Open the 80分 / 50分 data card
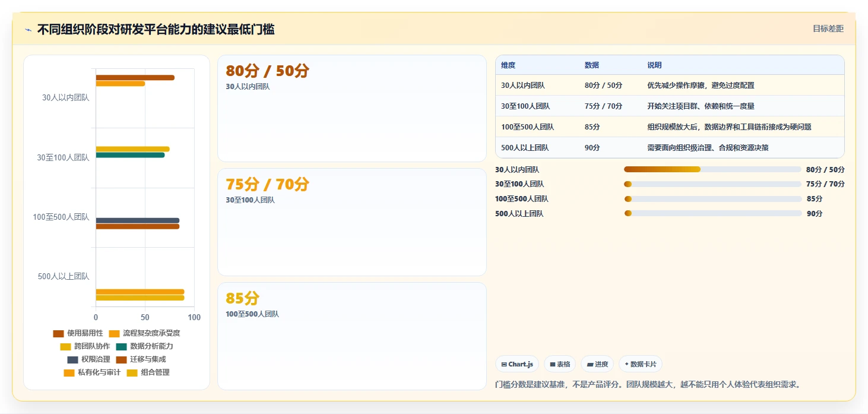Screen dimensions: 868x414 (352, 108)
